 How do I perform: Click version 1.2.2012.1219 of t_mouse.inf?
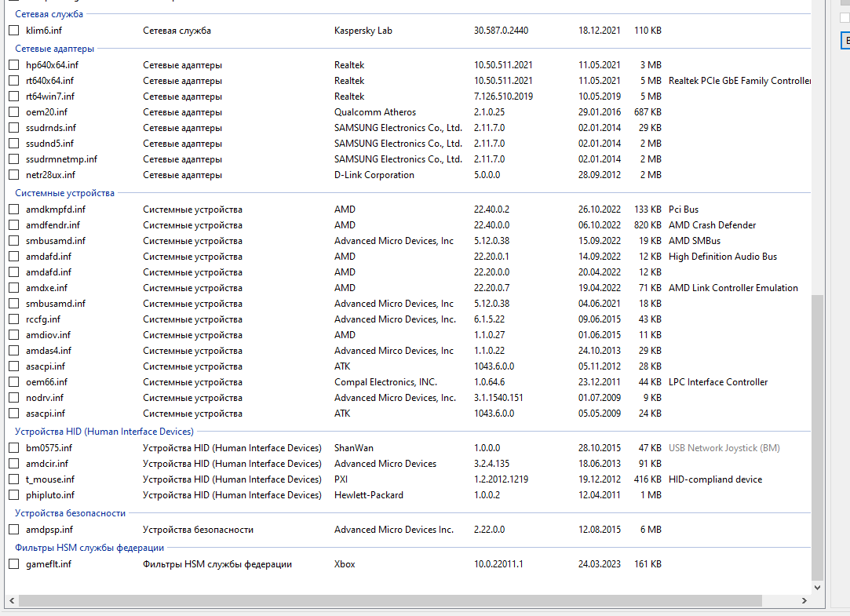[501, 479]
